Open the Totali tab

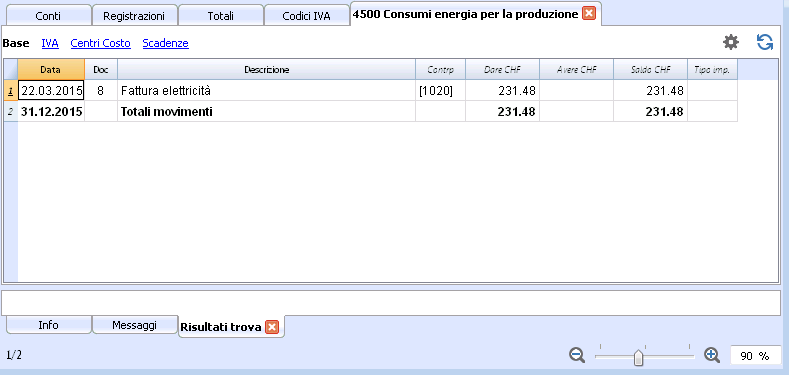coord(220,16)
